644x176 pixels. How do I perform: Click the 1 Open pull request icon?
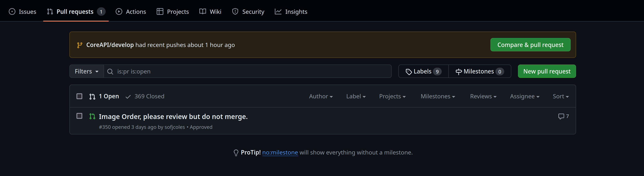point(92,97)
